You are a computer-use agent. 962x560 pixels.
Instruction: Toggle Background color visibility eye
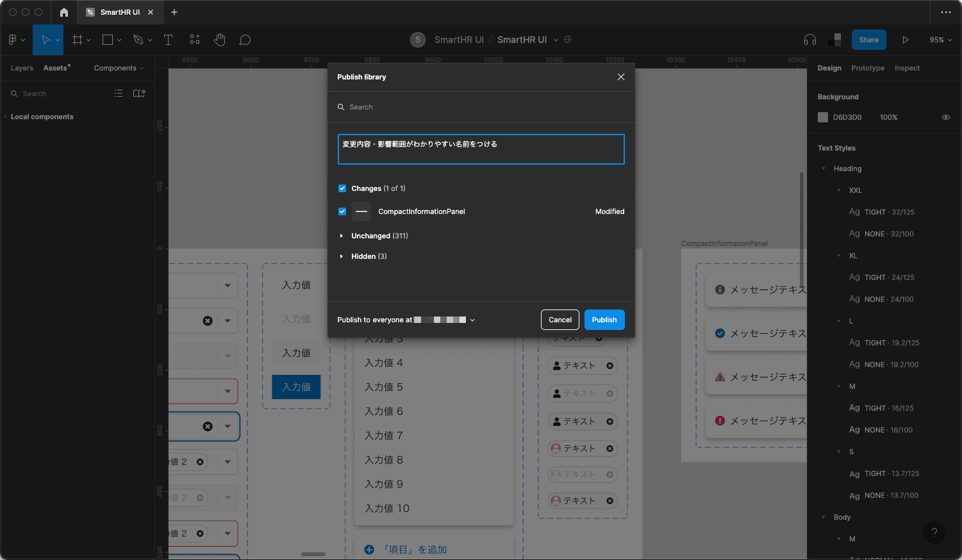click(945, 117)
